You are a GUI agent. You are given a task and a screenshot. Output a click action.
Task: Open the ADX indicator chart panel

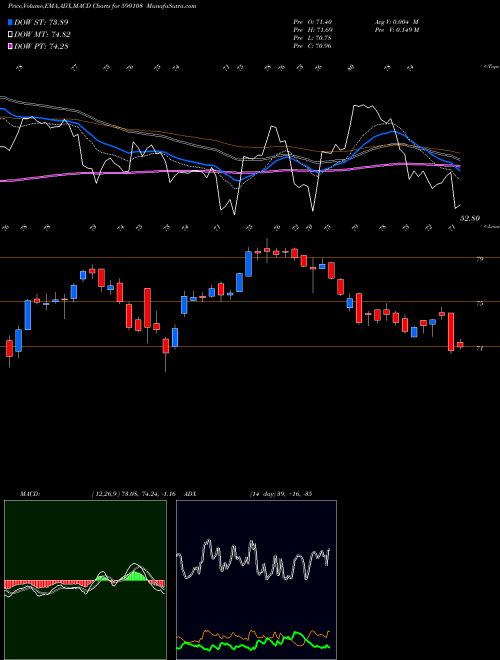pyautogui.click(x=256, y=580)
